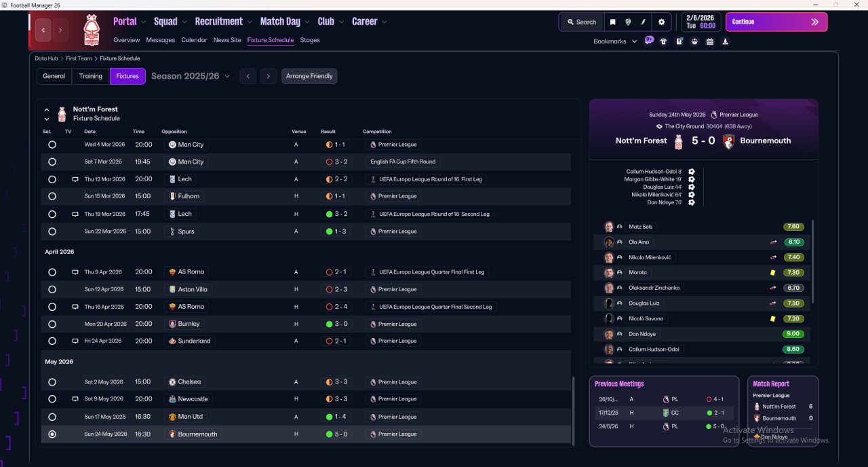Open the Recruitment dropdown menu
Screen dimensions: 868x467
[223, 22]
